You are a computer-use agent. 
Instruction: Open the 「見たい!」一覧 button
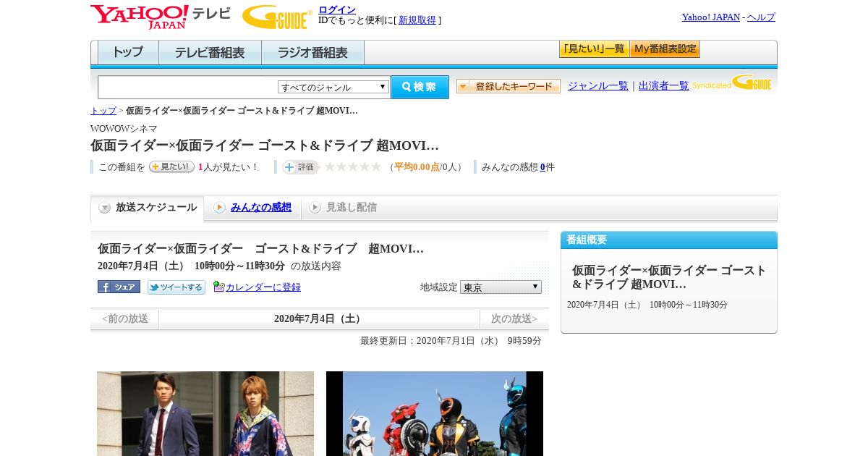pos(594,49)
